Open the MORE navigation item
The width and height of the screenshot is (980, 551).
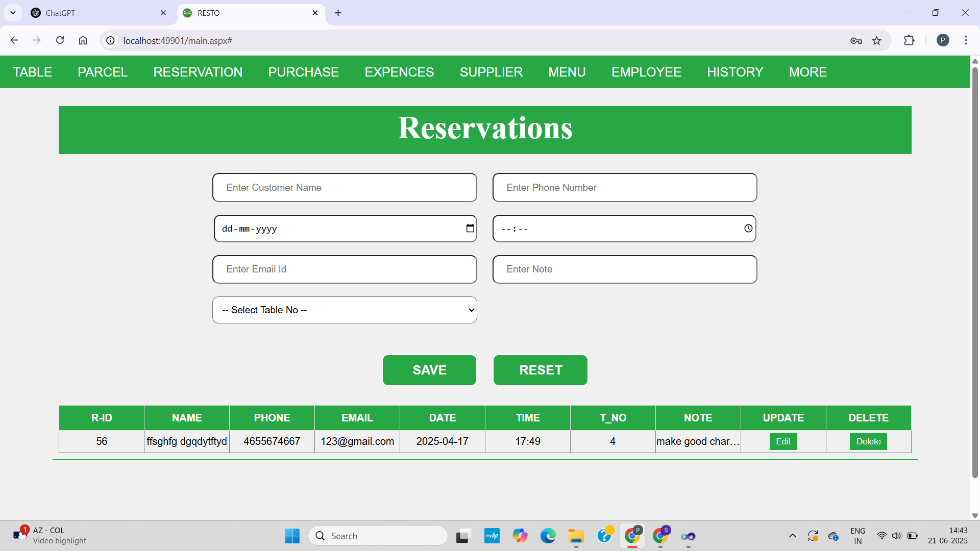click(x=808, y=72)
